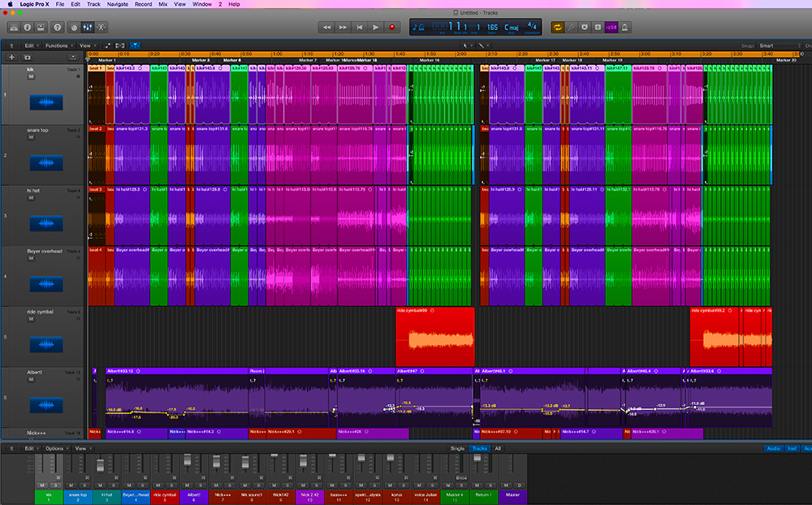This screenshot has height=505, width=812.
Task: Click the Cmaj key signature display
Action: click(511, 27)
